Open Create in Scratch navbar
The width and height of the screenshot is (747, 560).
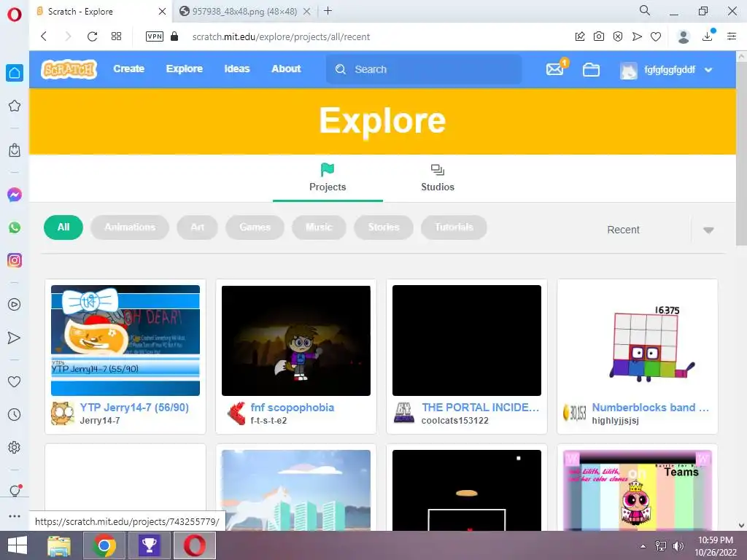[x=128, y=69]
